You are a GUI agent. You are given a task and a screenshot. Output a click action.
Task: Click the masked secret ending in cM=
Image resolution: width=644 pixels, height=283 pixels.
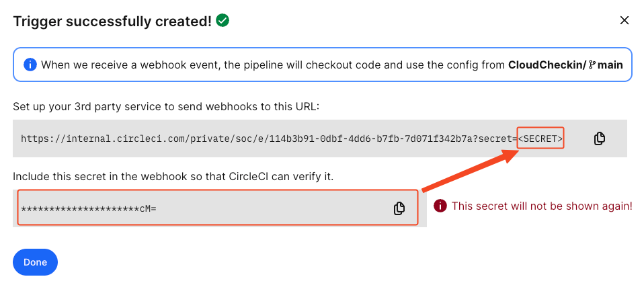(89, 208)
